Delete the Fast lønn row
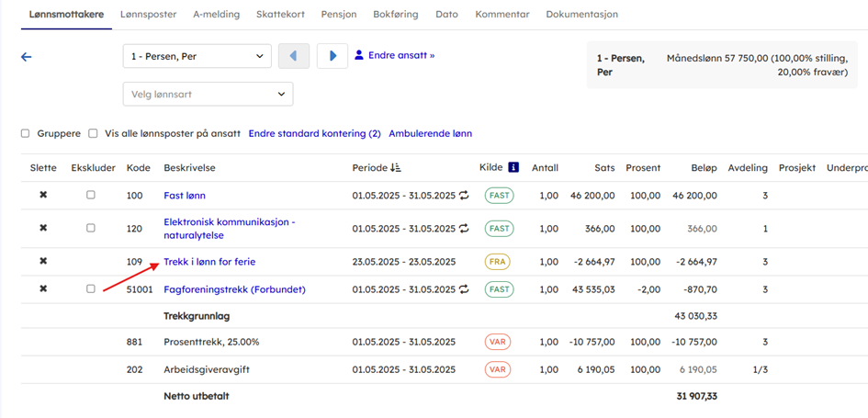The image size is (868, 418). pos(43,196)
